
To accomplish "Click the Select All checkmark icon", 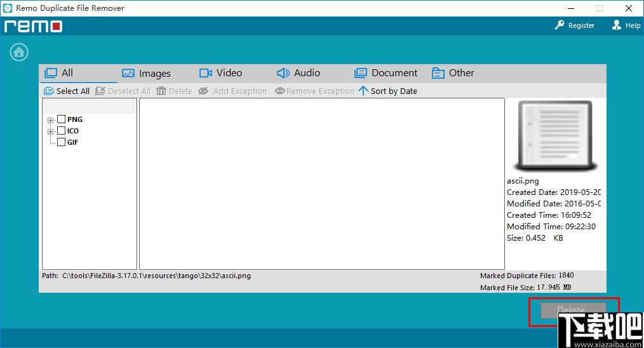I will tap(49, 91).
